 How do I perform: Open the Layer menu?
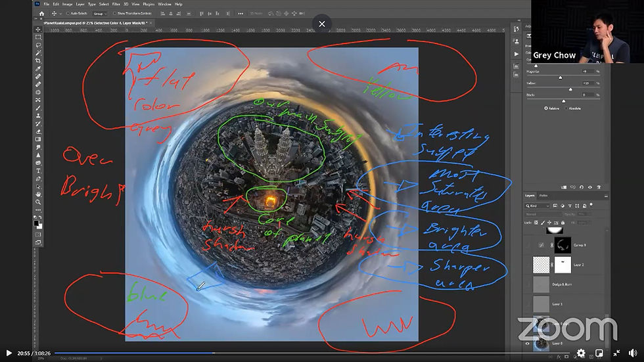click(x=80, y=4)
